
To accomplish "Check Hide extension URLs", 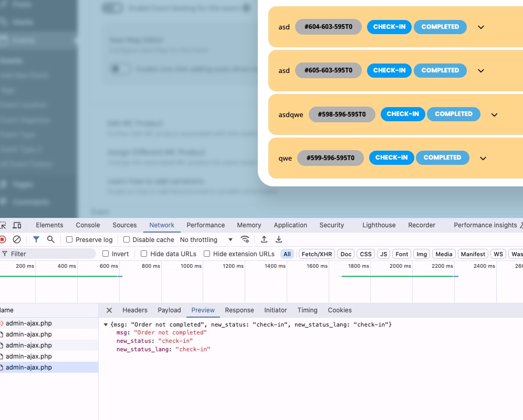I will (207, 254).
